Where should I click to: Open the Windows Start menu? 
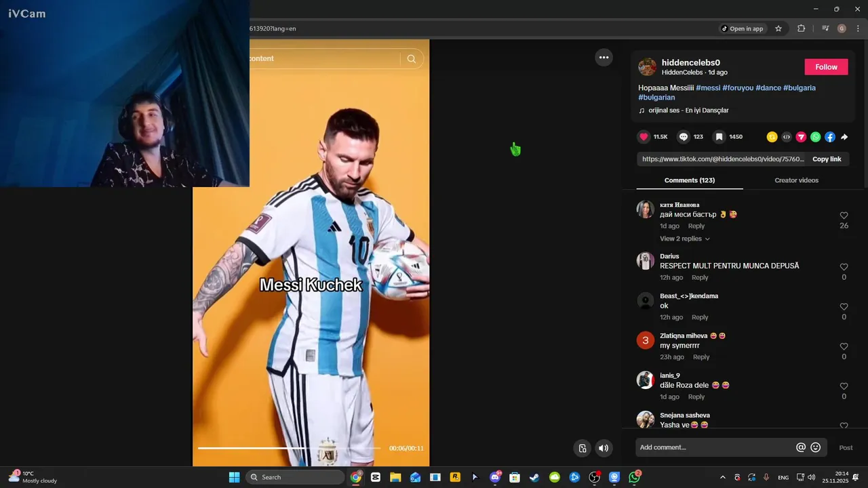[234, 477]
